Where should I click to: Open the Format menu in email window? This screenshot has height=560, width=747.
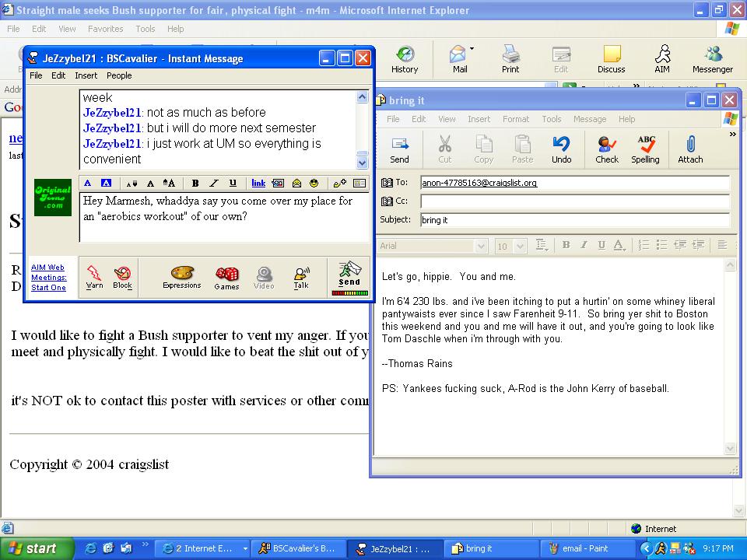click(516, 119)
